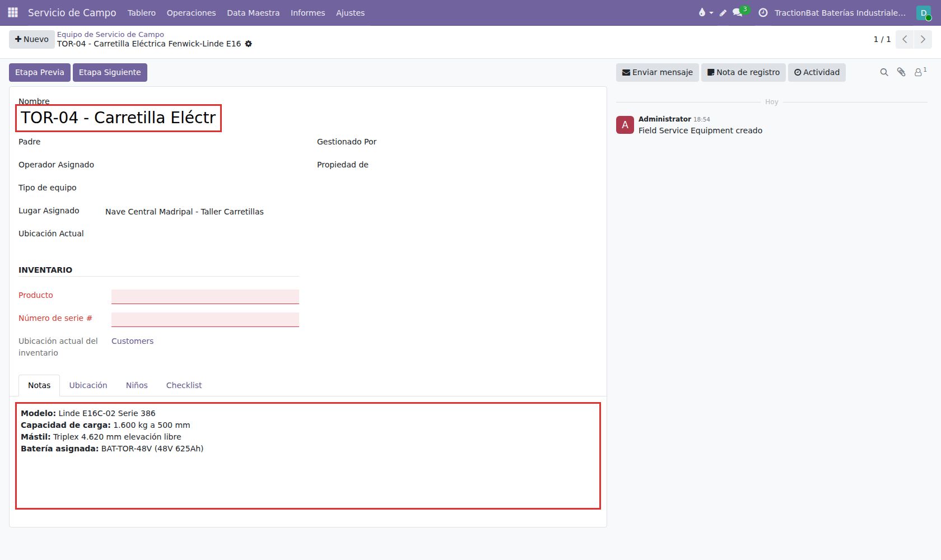The width and height of the screenshot is (941, 560).
Task: Click the gear icon next to the record title
Action: pos(249,44)
